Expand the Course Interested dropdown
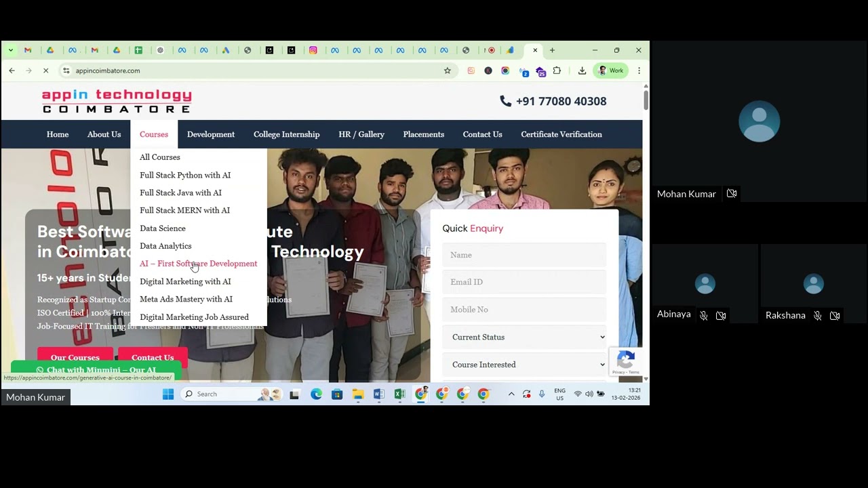Screen dimensions: 868x488 coord(524,365)
